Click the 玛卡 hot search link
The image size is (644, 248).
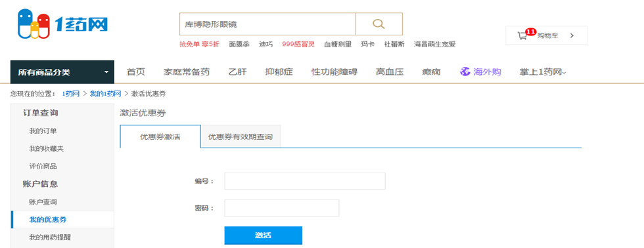point(367,44)
